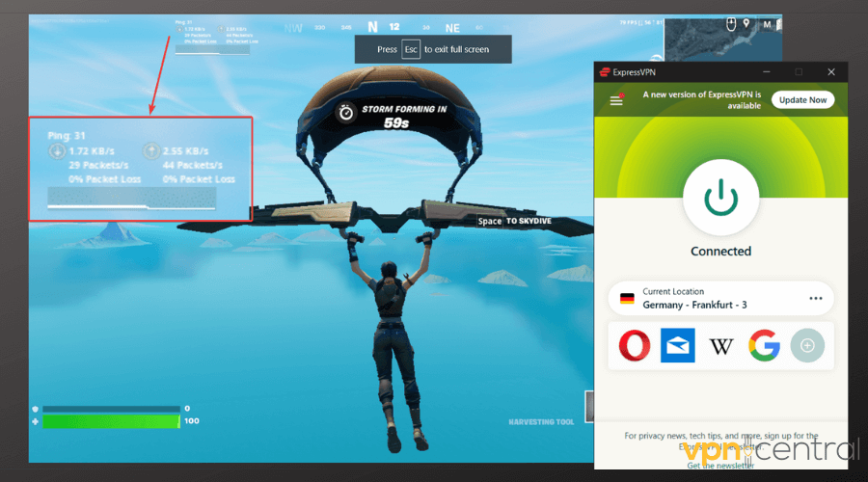This screenshot has width=868, height=482.
Task: Minimize the ExpressVPN window
Action: tap(766, 72)
